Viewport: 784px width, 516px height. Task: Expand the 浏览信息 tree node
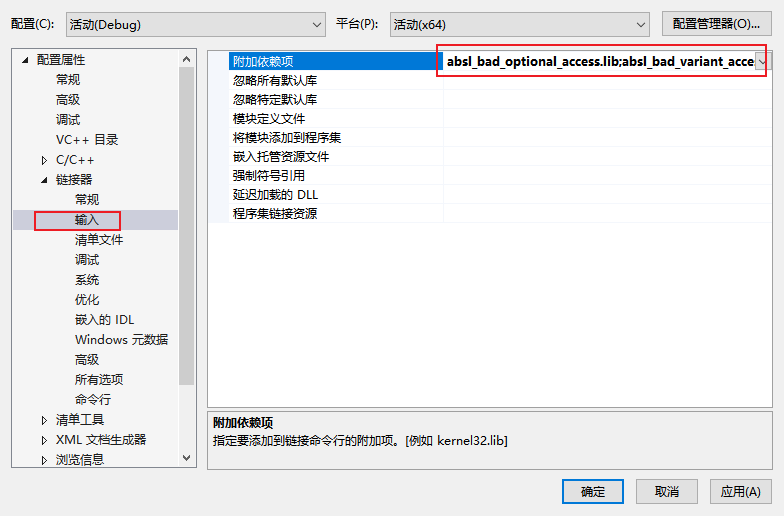pos(44,460)
